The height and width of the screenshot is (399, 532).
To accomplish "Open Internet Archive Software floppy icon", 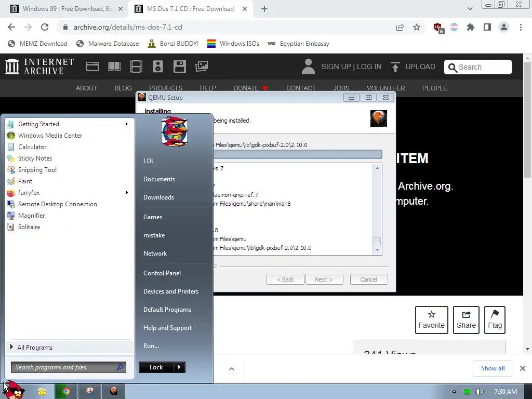I will (x=179, y=66).
